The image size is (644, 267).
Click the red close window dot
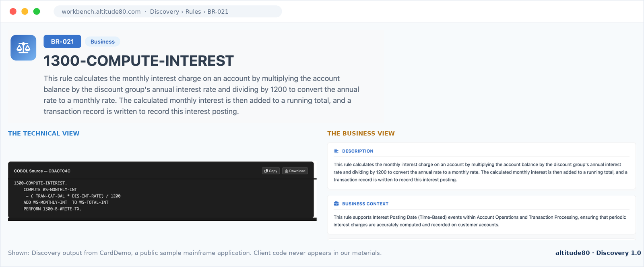[x=13, y=11]
